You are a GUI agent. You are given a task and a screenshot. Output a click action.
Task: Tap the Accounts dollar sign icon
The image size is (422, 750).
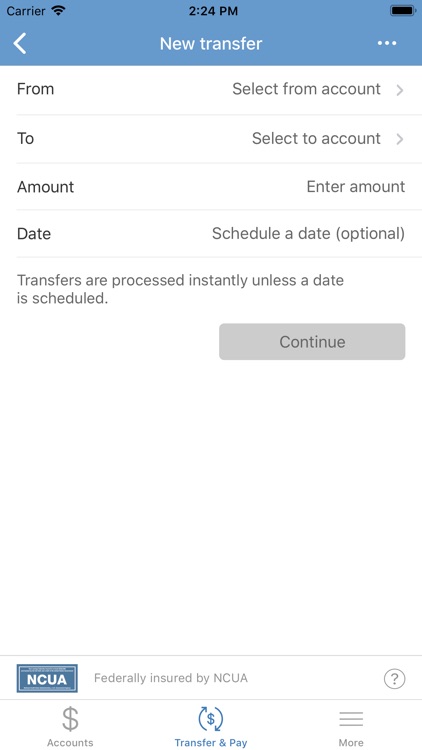(70, 719)
